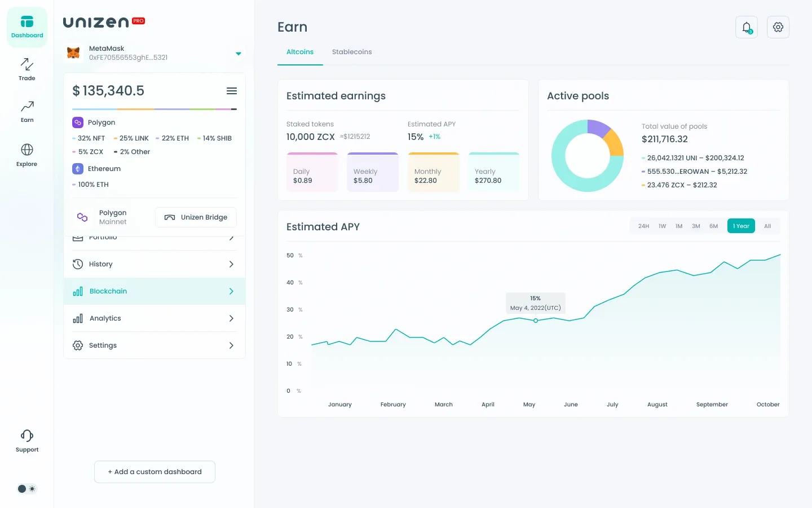
Task: Expand the Blockchain row chevron
Action: pyautogui.click(x=231, y=291)
